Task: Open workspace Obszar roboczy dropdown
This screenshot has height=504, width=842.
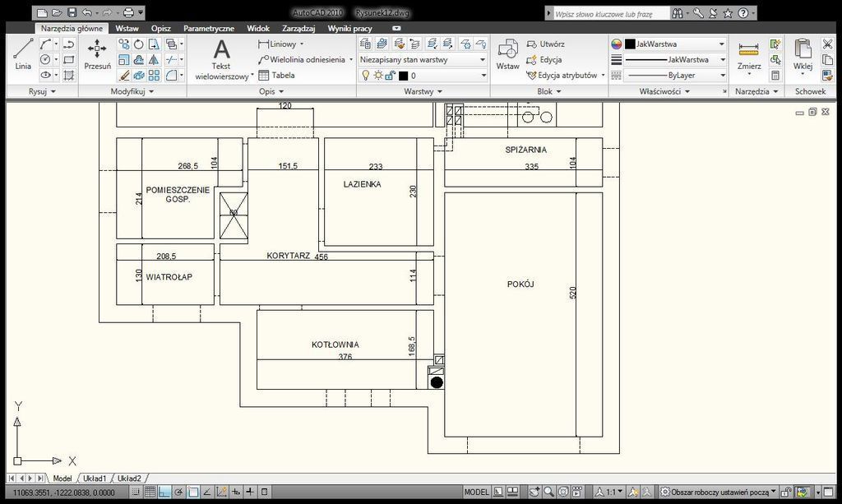Action: pyautogui.click(x=719, y=492)
